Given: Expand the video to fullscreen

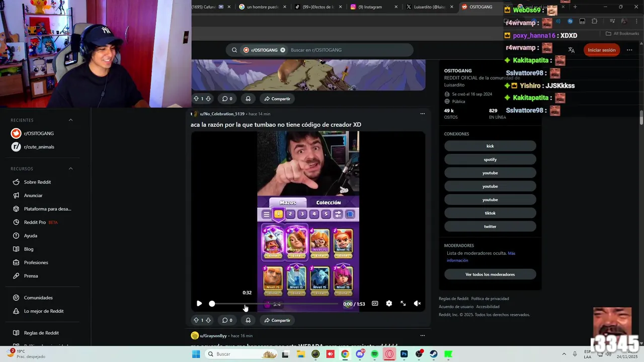Looking at the screenshot, I should [x=403, y=304].
